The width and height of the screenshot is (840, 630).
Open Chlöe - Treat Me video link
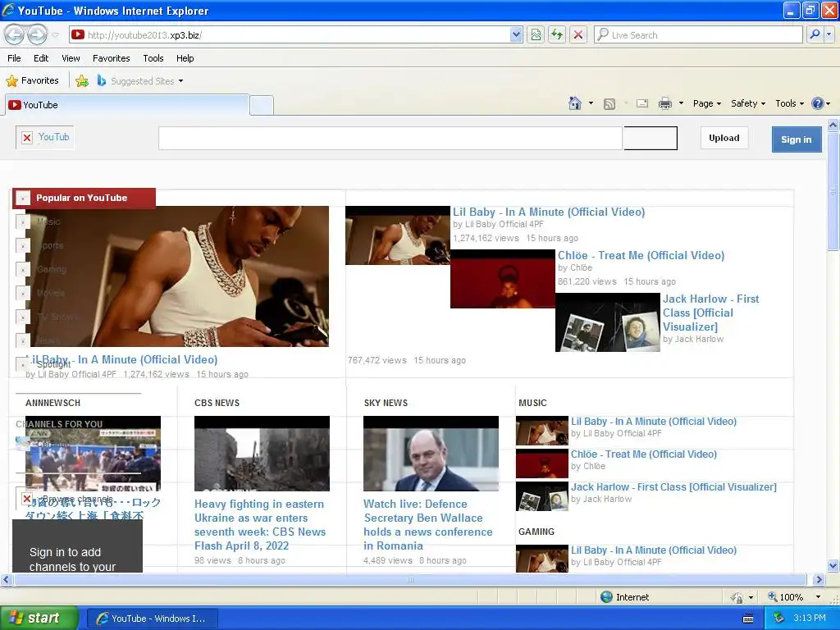tap(641, 256)
